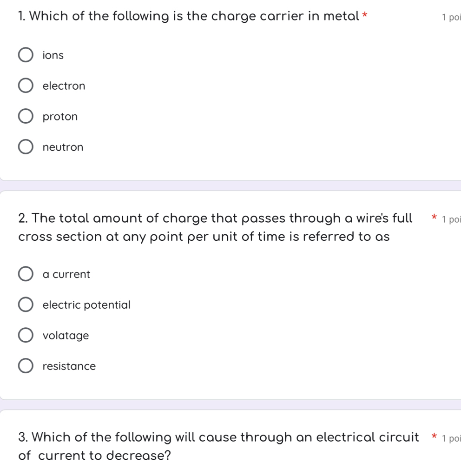Screen dimensions: 461x476
Task: Select the 'ions' radio button
Action: (26, 55)
